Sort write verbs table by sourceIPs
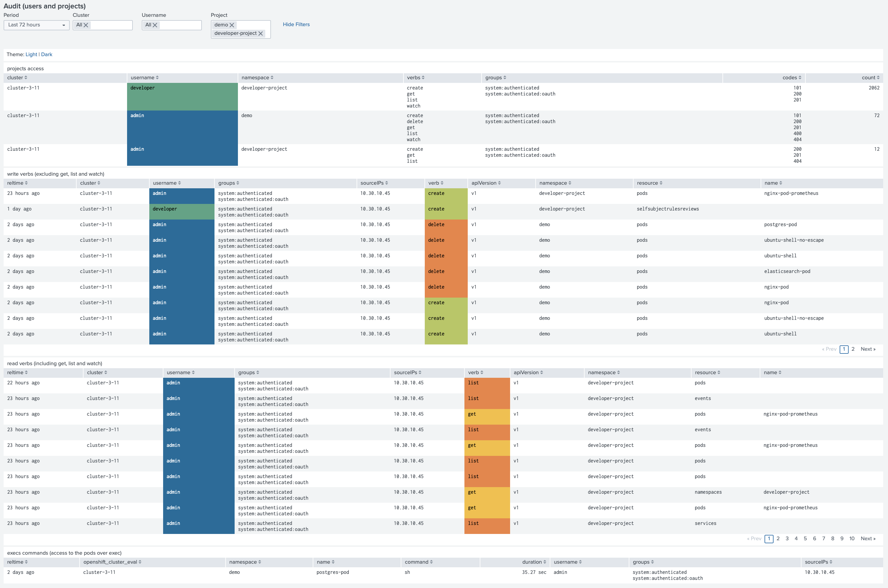888x588 pixels. tap(374, 183)
